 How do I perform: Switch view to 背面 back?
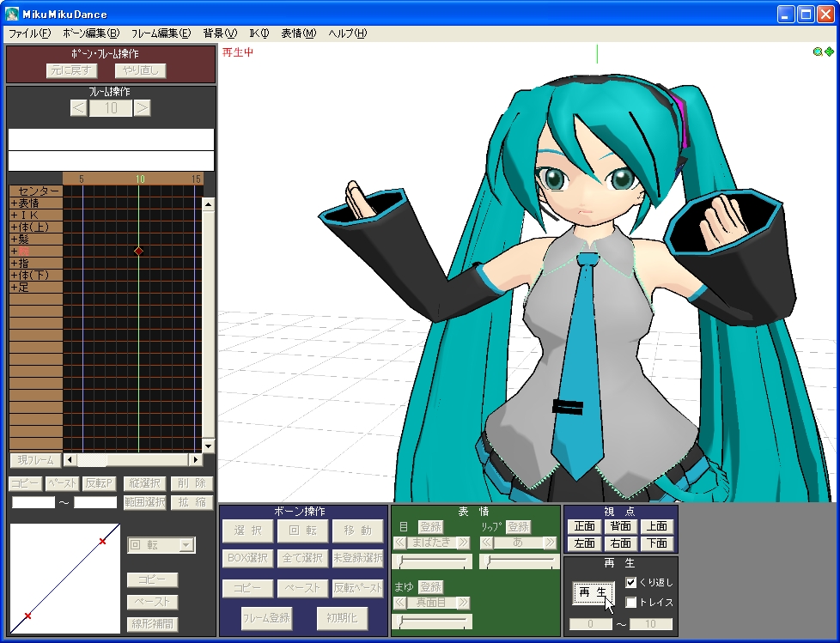pos(621,526)
